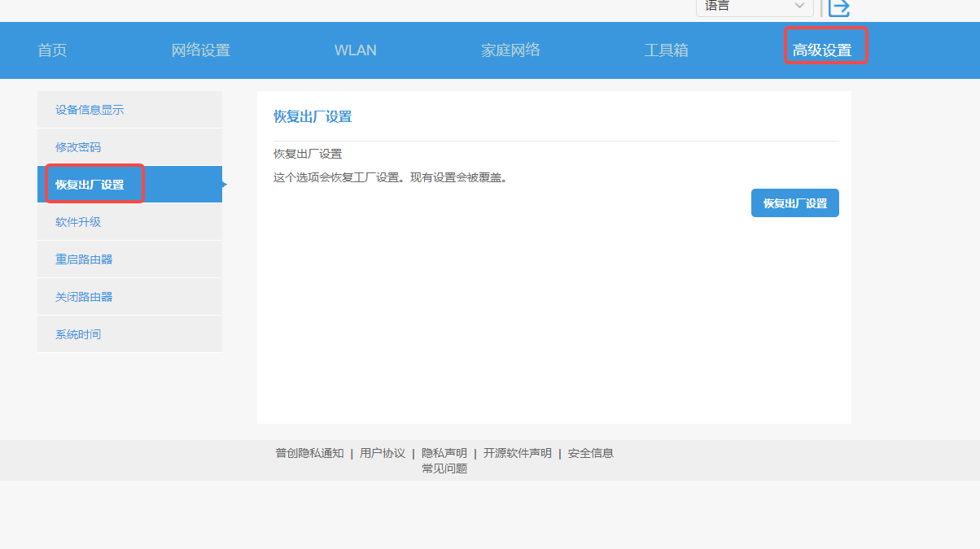
Task: Open 设备信息显示 in the sidebar
Action: (90, 109)
